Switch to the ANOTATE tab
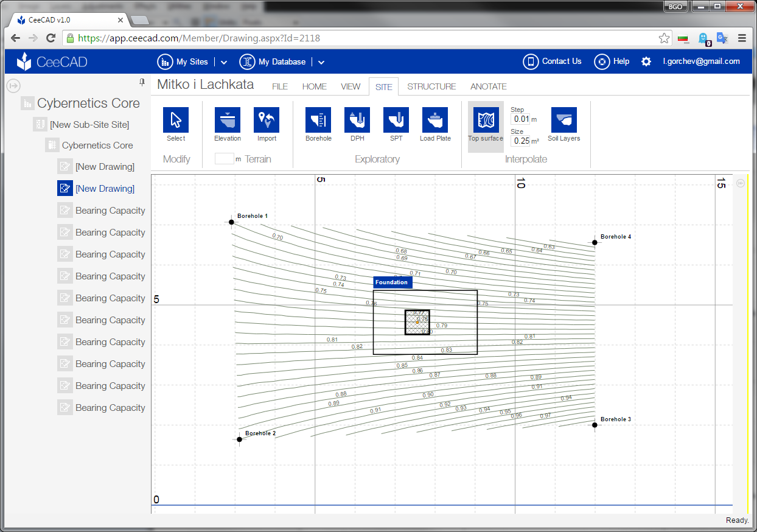 (489, 86)
